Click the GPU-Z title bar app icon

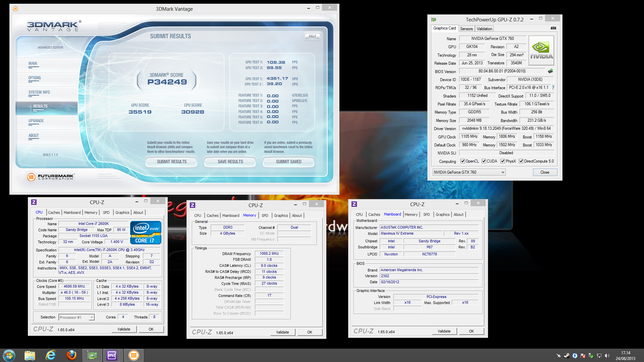point(434,19)
